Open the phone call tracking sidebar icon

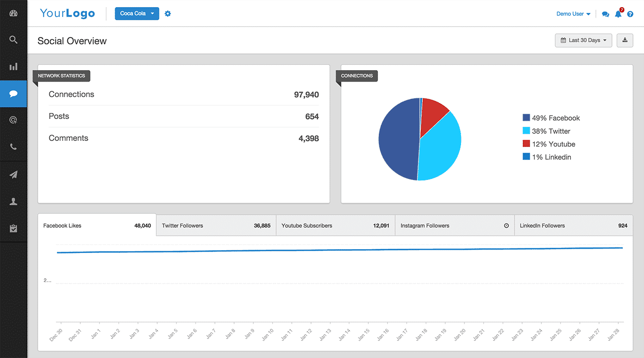click(x=13, y=147)
